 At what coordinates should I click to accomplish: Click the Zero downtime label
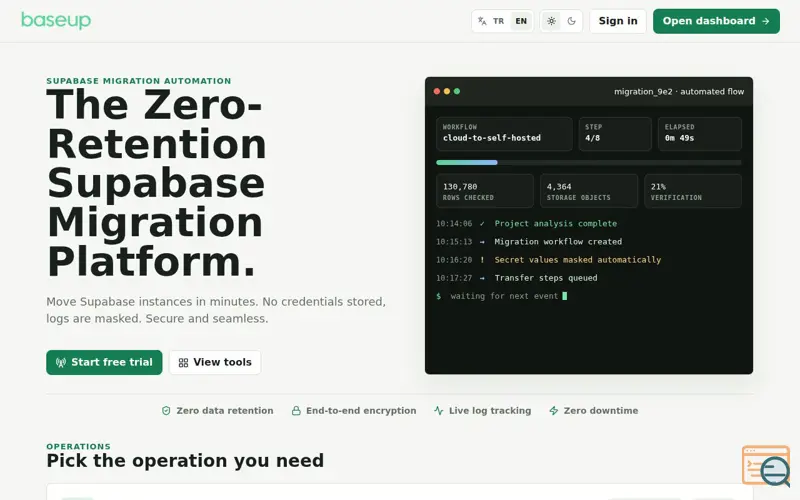(601, 411)
